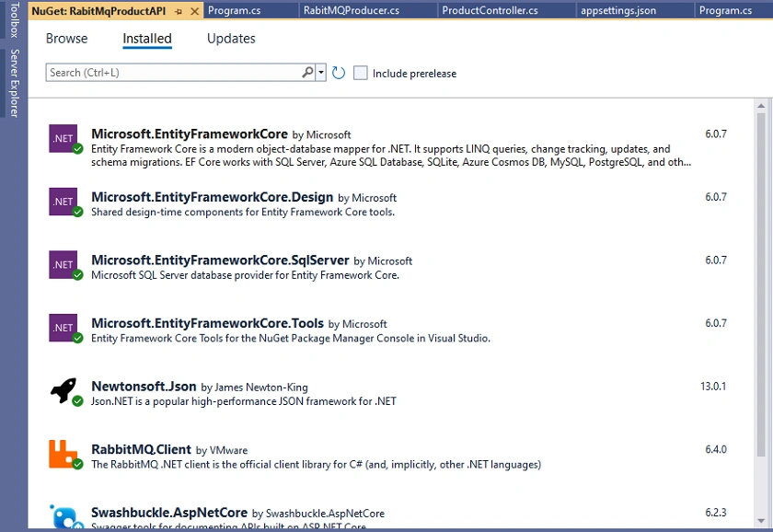Select the Microsoft.EntityFrameworkCore package name
The width and height of the screenshot is (773, 532).
(190, 134)
